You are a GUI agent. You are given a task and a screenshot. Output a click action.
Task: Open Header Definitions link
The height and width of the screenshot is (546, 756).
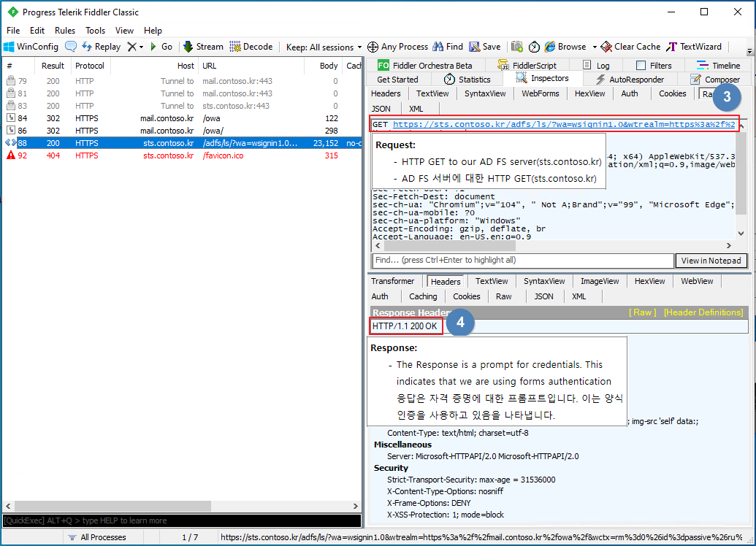click(x=703, y=312)
